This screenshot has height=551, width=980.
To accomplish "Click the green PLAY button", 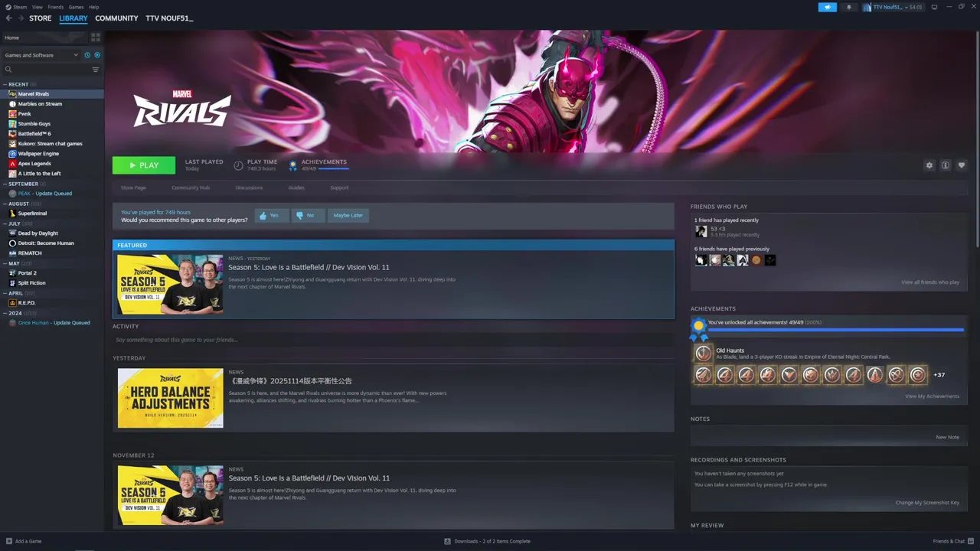I will click(x=144, y=165).
